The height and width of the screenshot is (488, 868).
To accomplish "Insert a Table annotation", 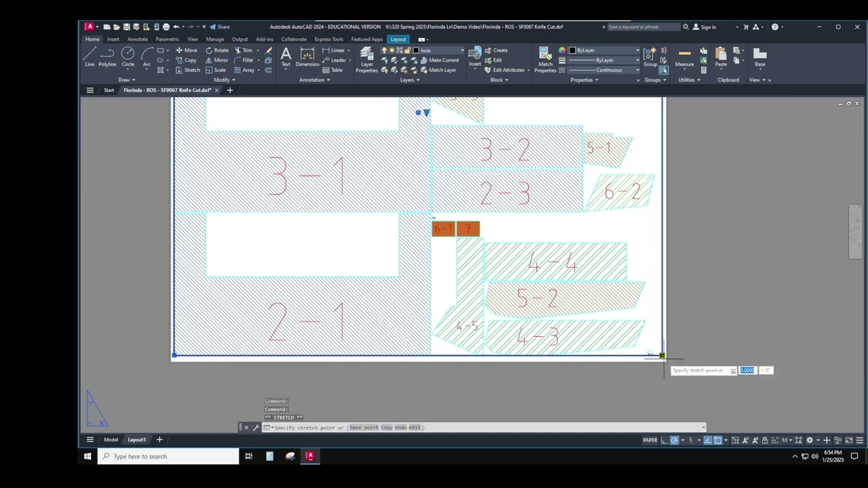I will [332, 70].
